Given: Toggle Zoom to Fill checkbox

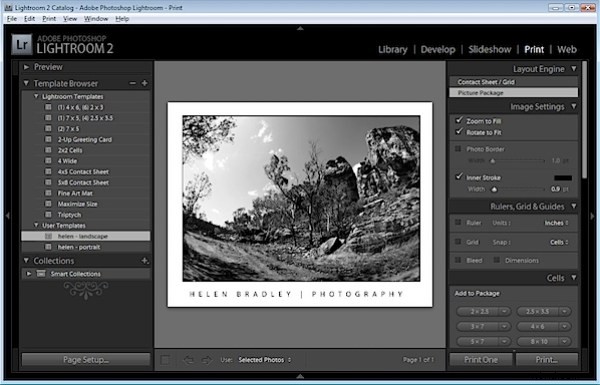Looking at the screenshot, I should pyautogui.click(x=459, y=120).
